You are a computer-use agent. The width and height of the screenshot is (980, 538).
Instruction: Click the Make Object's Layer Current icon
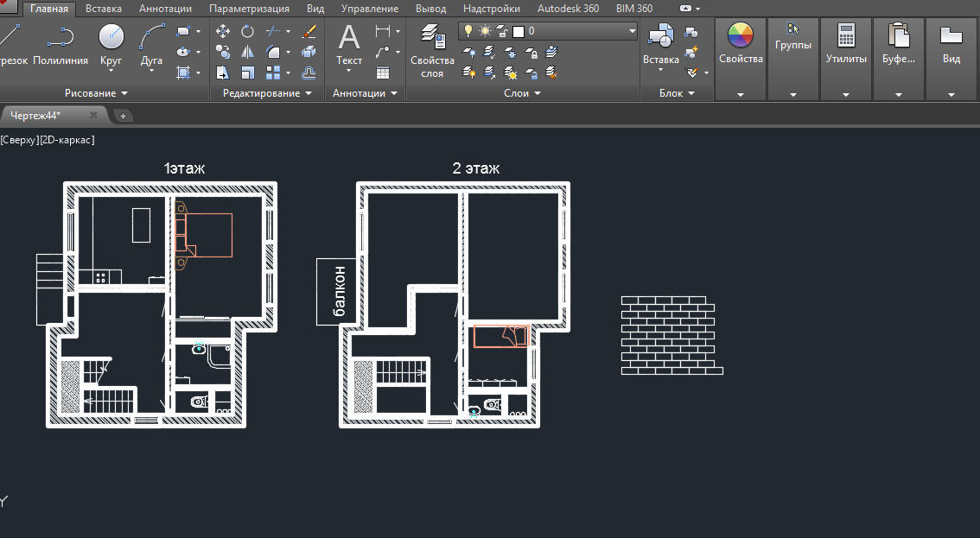click(551, 52)
